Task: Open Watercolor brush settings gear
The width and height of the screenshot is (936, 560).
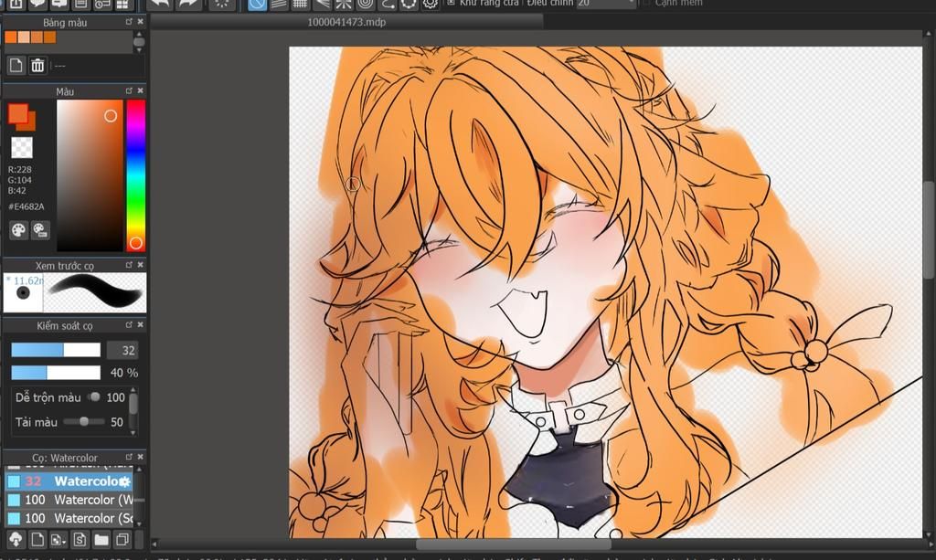Action: [124, 481]
